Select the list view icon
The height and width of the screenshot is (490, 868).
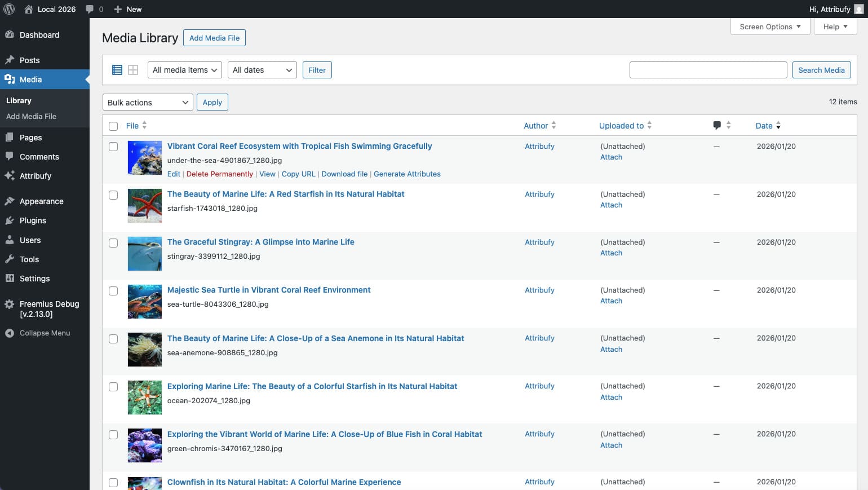(117, 69)
